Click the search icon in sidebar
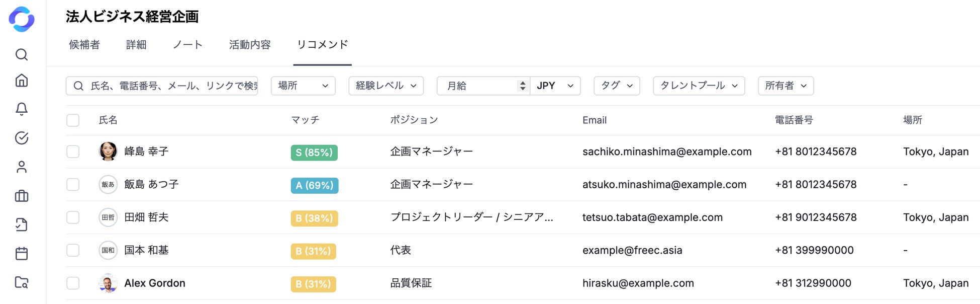 click(x=22, y=54)
